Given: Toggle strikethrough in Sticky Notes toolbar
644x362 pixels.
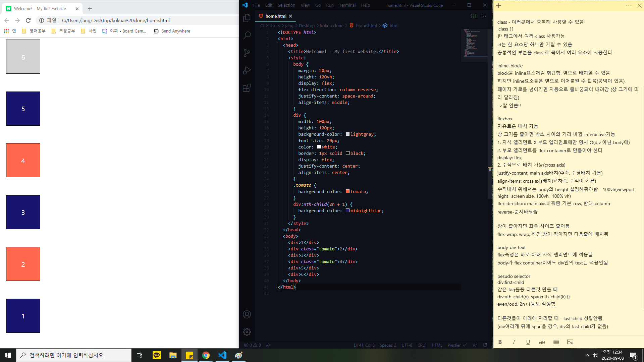Looking at the screenshot, I should tap(542, 342).
